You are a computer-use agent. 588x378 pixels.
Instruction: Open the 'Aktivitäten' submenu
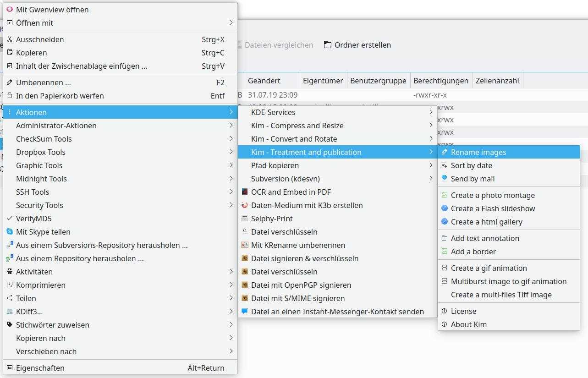click(121, 272)
